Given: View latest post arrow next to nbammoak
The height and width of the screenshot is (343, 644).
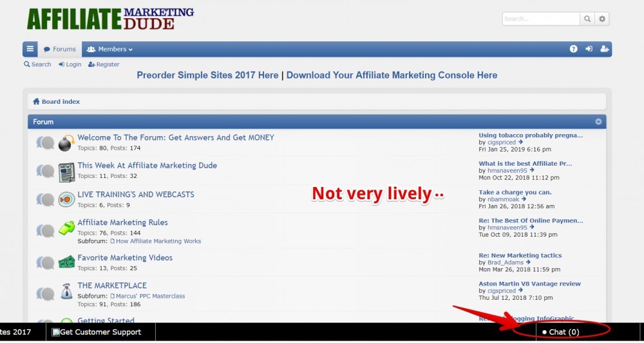Looking at the screenshot, I should coord(524,199).
